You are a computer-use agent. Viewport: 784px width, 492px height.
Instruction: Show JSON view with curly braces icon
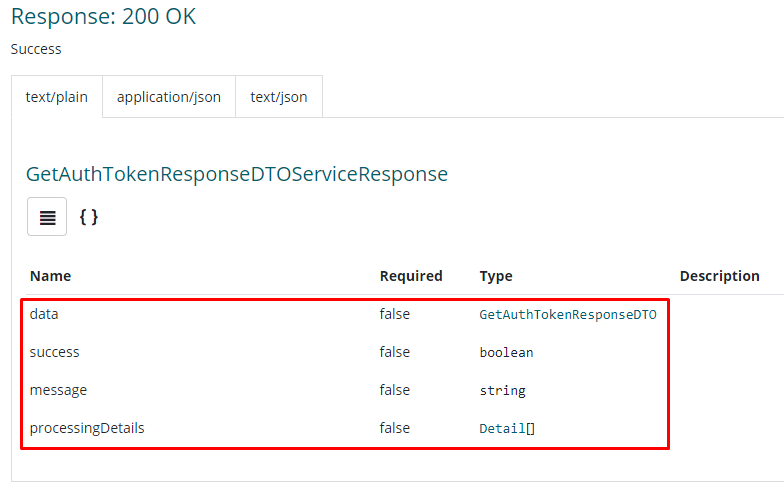89,217
